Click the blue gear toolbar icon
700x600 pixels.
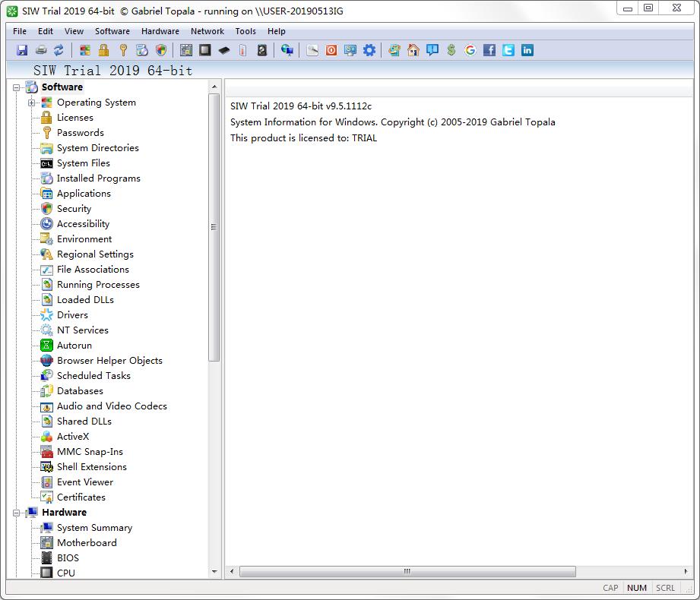(369, 50)
